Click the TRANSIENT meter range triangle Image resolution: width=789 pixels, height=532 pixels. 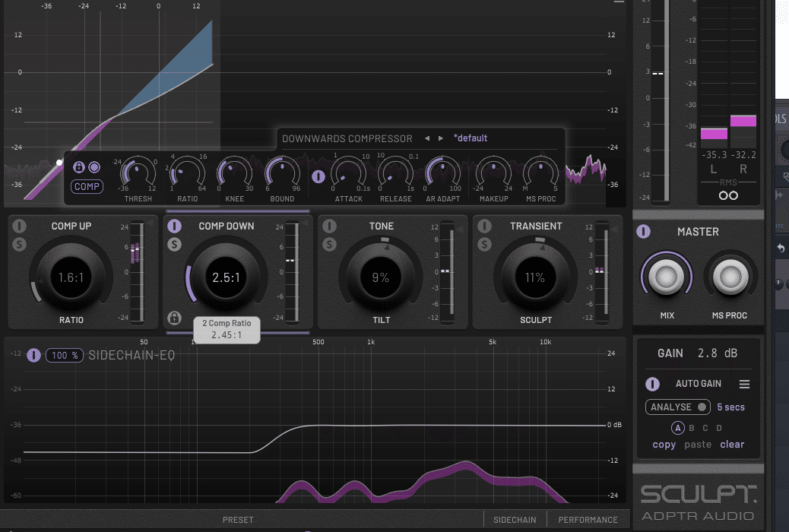(x=614, y=230)
